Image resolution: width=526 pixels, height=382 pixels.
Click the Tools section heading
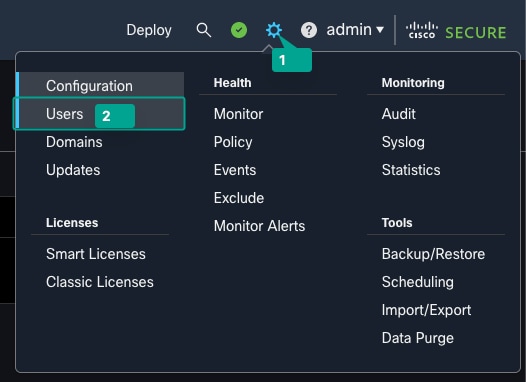[x=397, y=223]
